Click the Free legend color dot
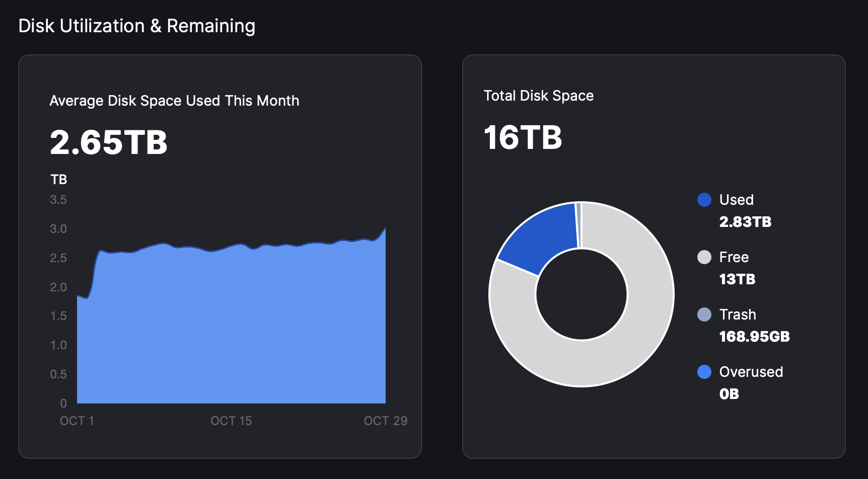Image resolution: width=868 pixels, height=479 pixels. pos(704,257)
